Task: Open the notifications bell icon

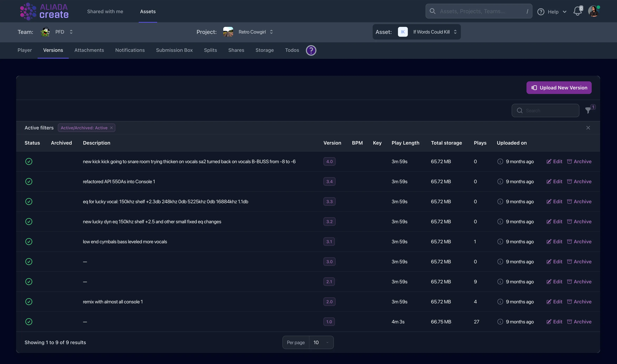Action: click(x=577, y=11)
